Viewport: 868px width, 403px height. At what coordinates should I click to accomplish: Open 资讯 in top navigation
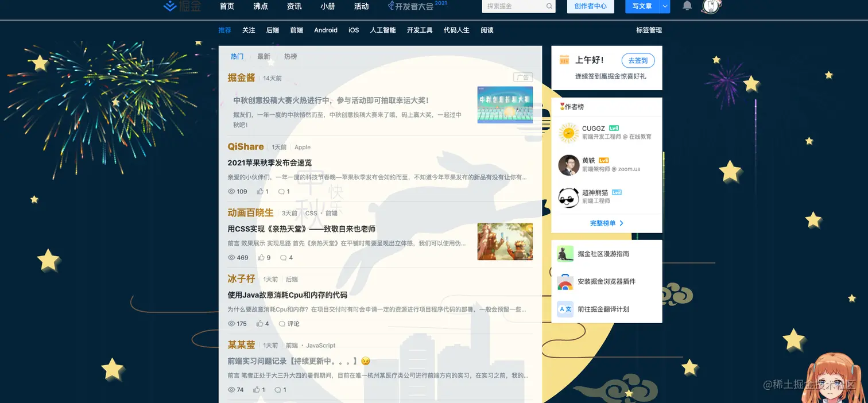click(294, 6)
